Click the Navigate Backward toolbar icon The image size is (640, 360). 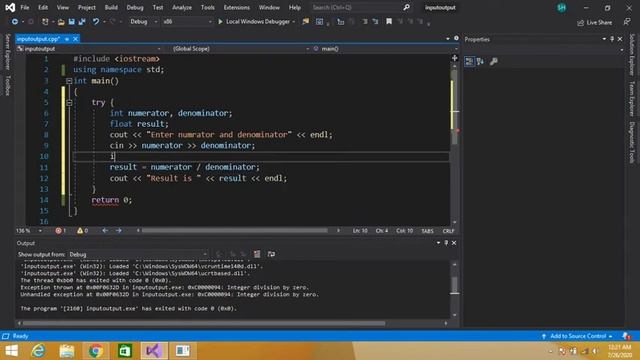pyautogui.click(x=14, y=22)
